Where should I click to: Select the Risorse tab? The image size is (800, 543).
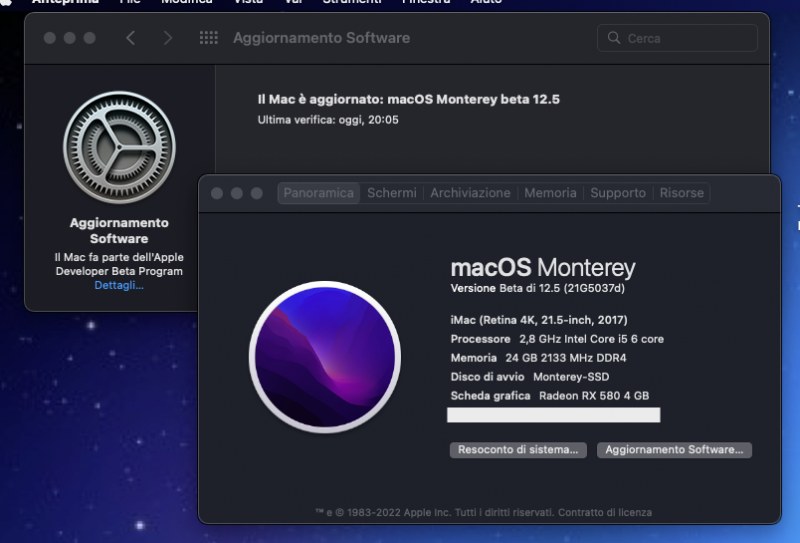tap(682, 193)
